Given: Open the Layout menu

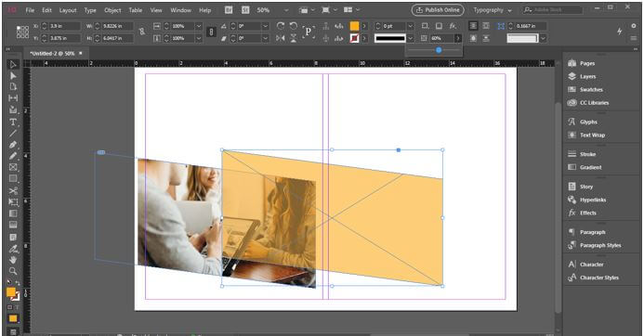Looking at the screenshot, I should pyautogui.click(x=68, y=10).
